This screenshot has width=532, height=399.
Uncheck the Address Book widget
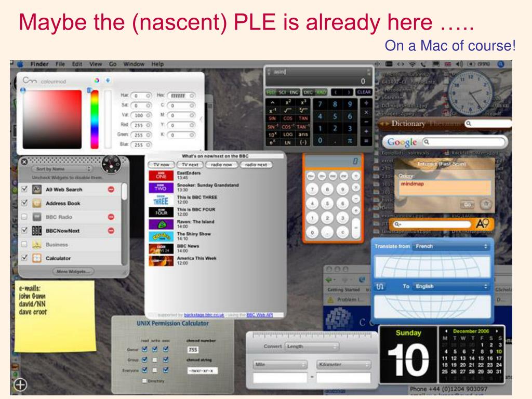coord(24,203)
